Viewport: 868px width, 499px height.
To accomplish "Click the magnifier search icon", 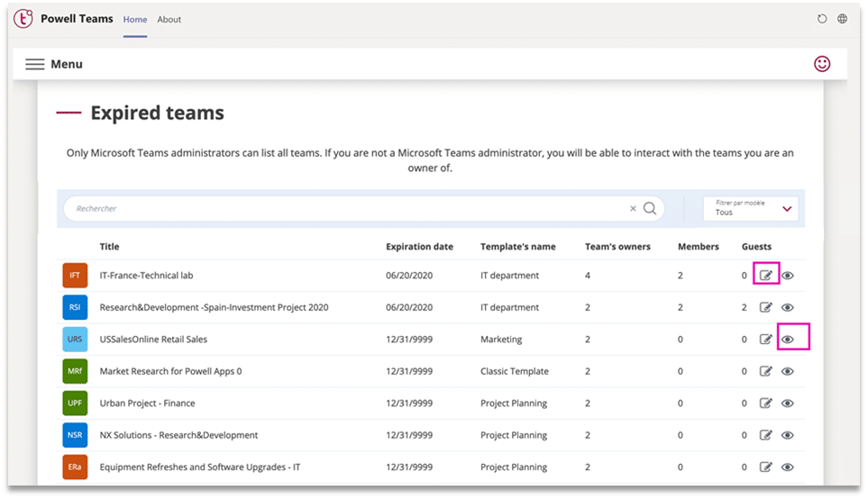I will coord(649,209).
